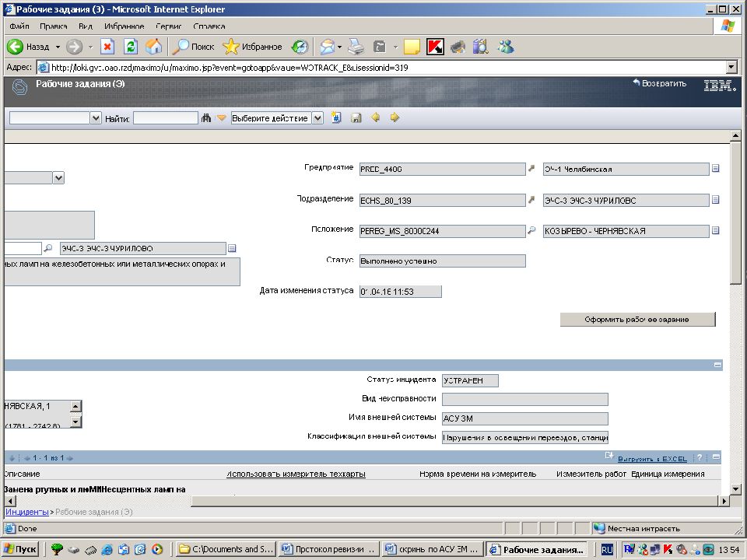Click the small list scroll-up arrow near ЧЕРНЯВСКАЯ, 1
This screenshot has height=560, width=747.
pyautogui.click(x=75, y=406)
